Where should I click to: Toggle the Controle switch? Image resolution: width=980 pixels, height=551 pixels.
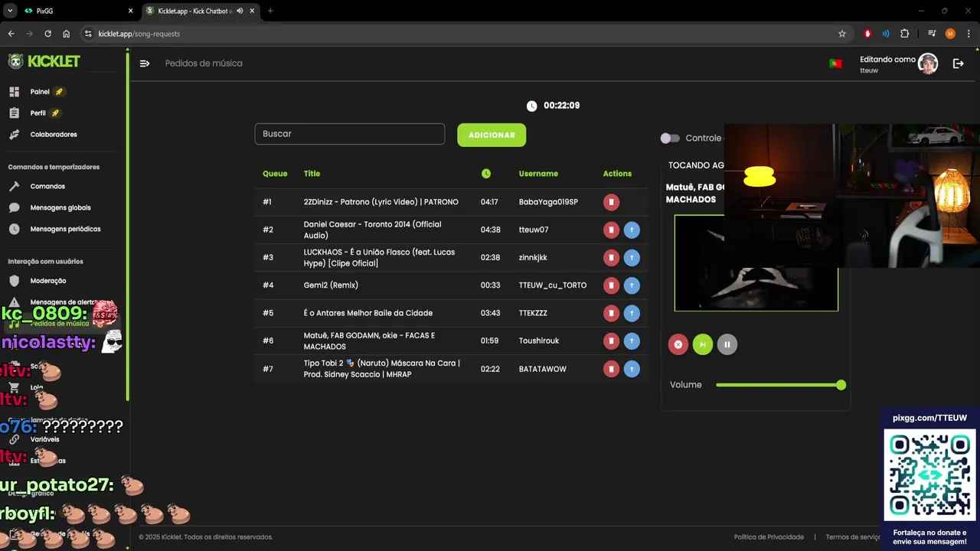670,139
